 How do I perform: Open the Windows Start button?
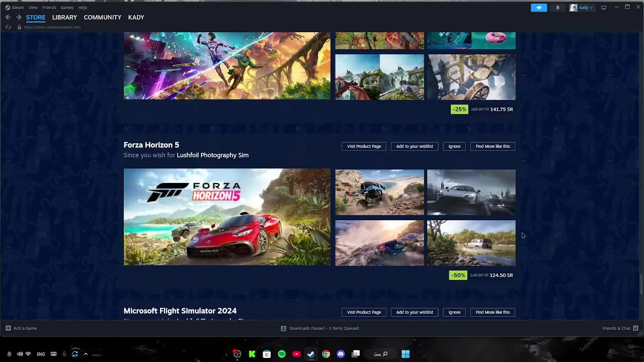tap(406, 354)
